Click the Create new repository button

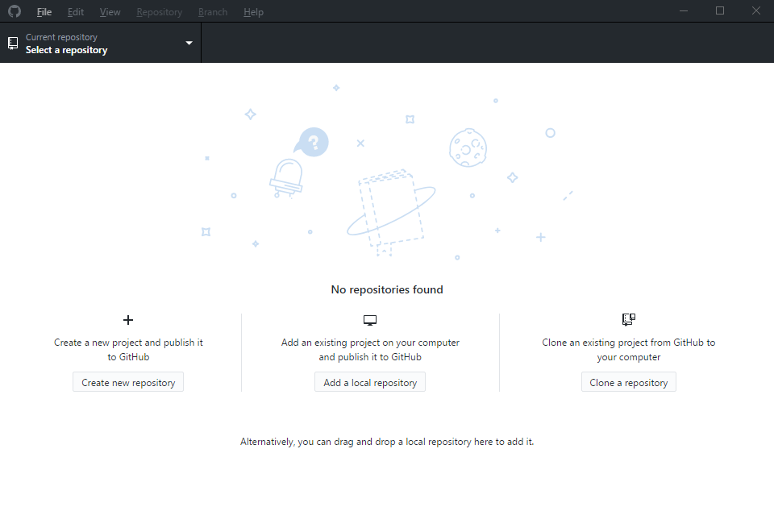127,381
